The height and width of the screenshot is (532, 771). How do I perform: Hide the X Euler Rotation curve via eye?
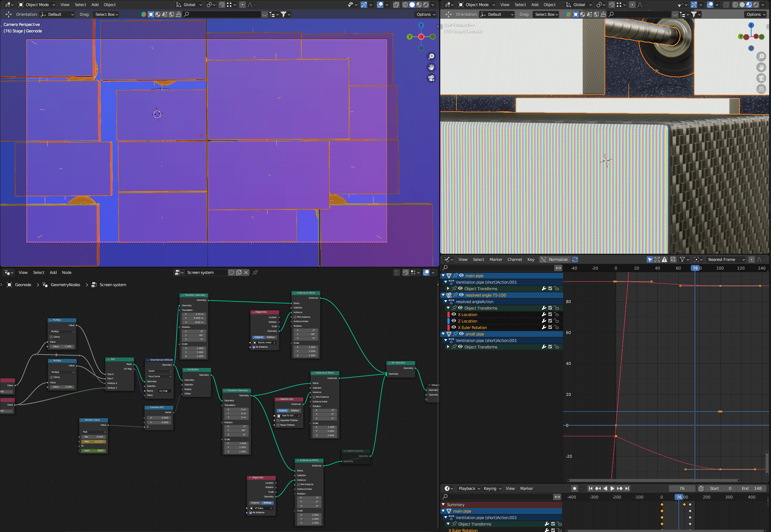(x=454, y=328)
